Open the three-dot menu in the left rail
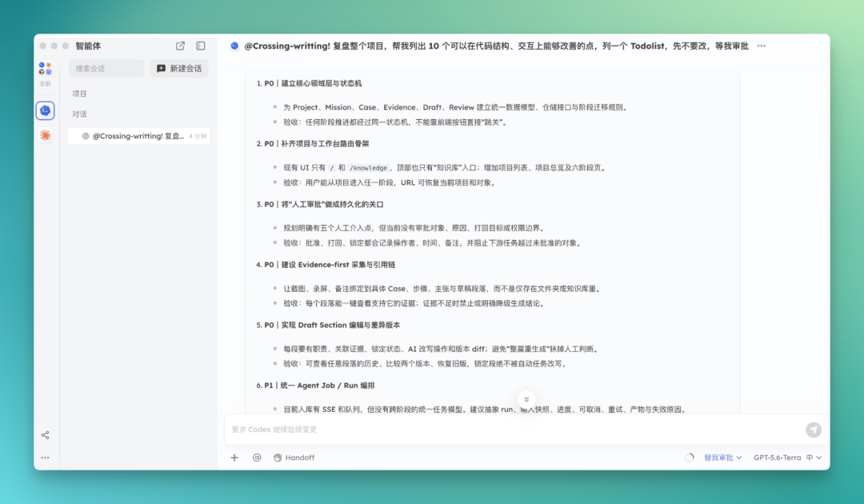The width and height of the screenshot is (864, 504). pyautogui.click(x=45, y=458)
